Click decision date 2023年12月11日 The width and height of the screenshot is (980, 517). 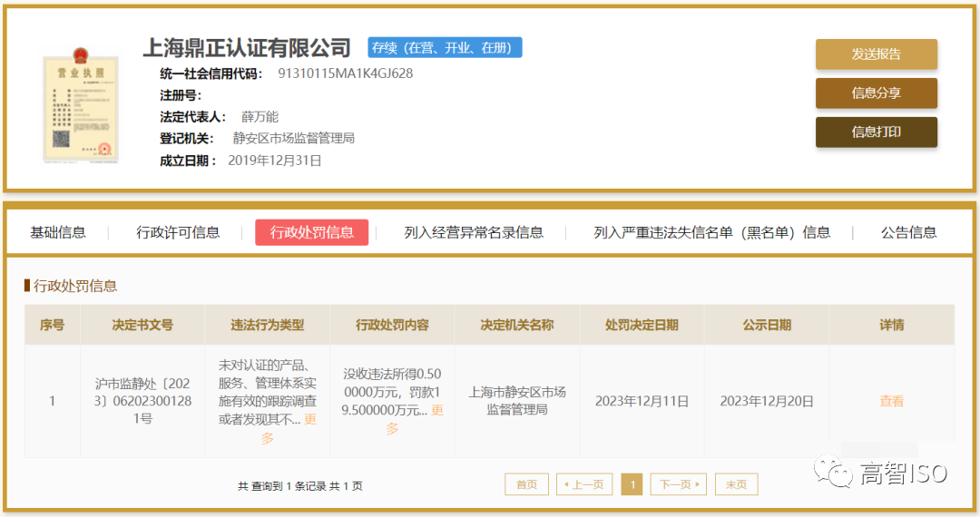[642, 401]
